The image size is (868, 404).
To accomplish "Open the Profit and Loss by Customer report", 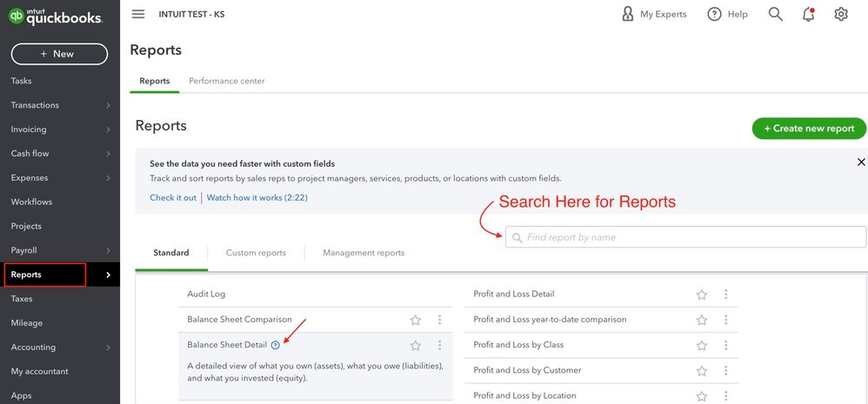I will [x=527, y=370].
